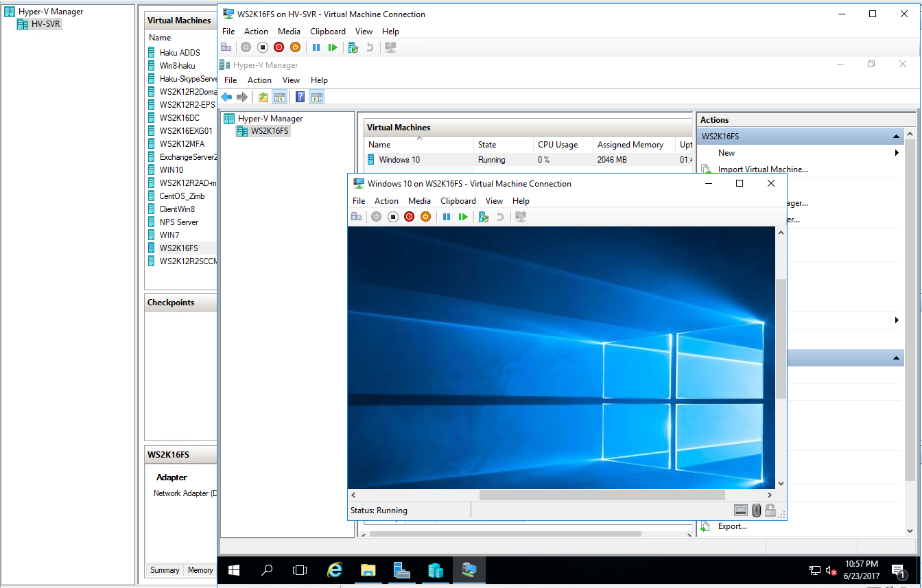Click green Reset icon in WS2K16FS connection toolbar
Screen dimensions: 922x588
(333, 47)
